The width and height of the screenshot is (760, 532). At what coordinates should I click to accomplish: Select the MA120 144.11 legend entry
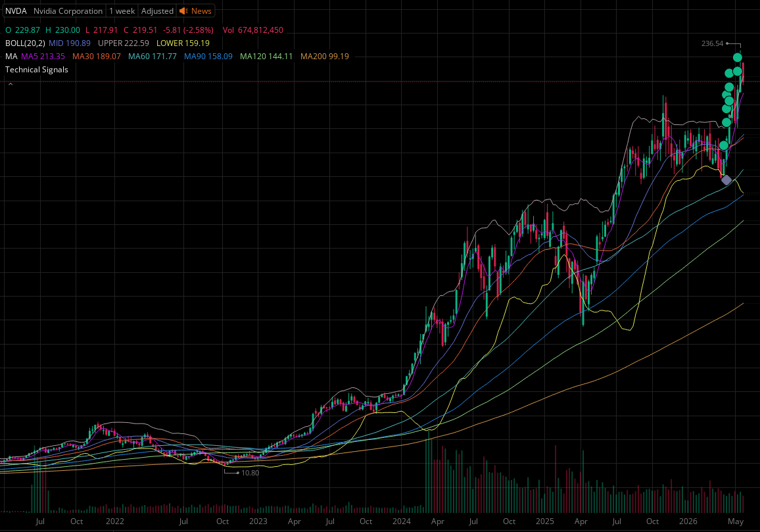266,57
